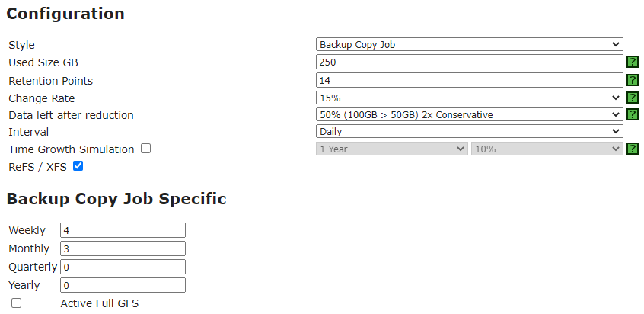
Task: Click into the Quarterly input field
Action: point(123,267)
